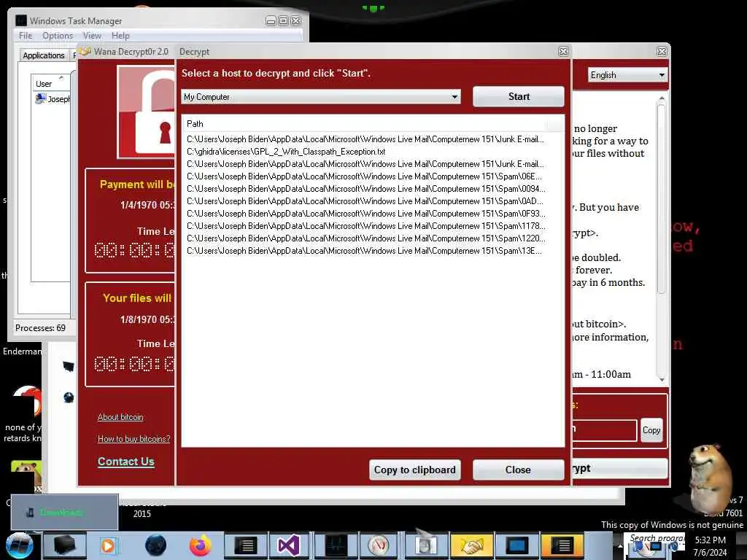Viewport: 747px width, 560px height.
Task: Minimize the Windows Task Manager window
Action: [271, 21]
